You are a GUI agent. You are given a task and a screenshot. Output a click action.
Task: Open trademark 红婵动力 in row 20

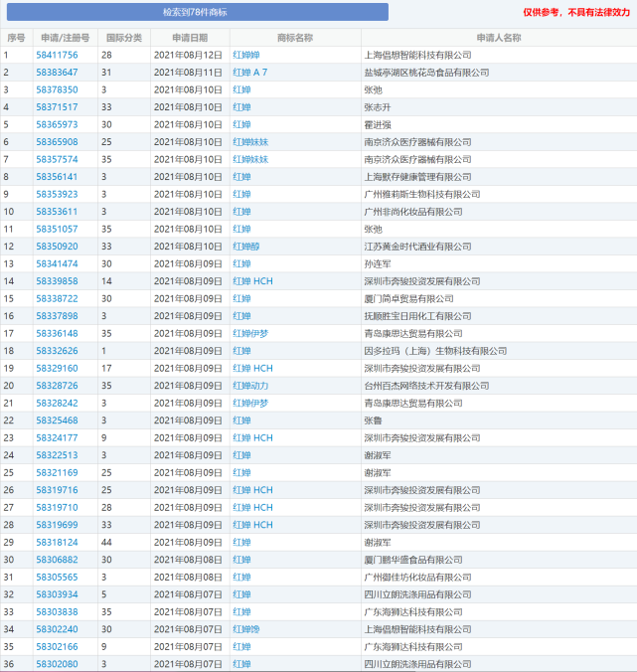pos(250,386)
